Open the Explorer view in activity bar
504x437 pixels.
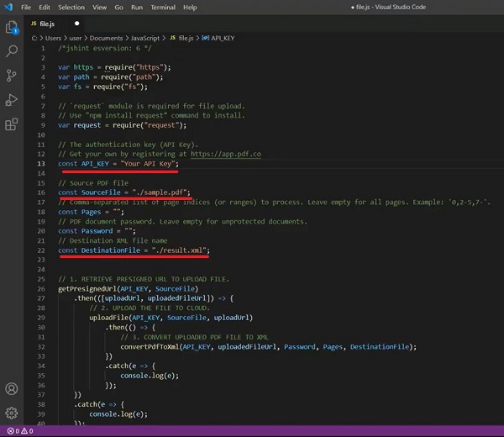point(12,28)
